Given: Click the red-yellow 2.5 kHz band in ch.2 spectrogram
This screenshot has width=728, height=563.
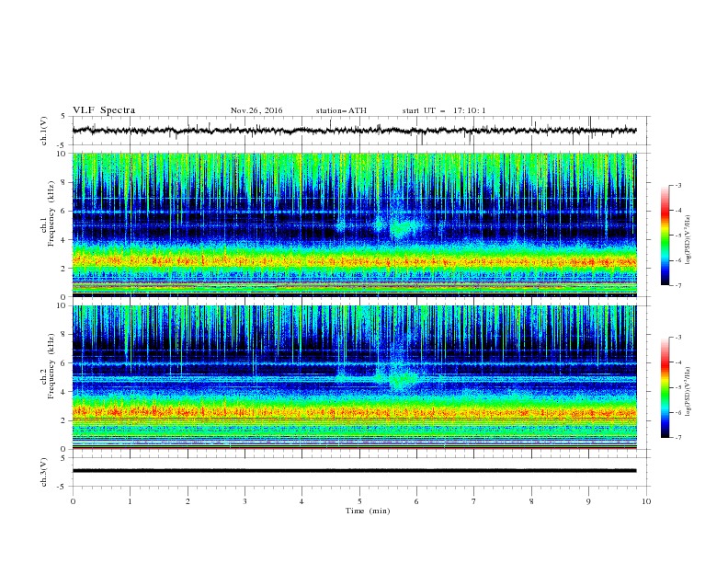Looking at the screenshot, I should pos(354,412).
